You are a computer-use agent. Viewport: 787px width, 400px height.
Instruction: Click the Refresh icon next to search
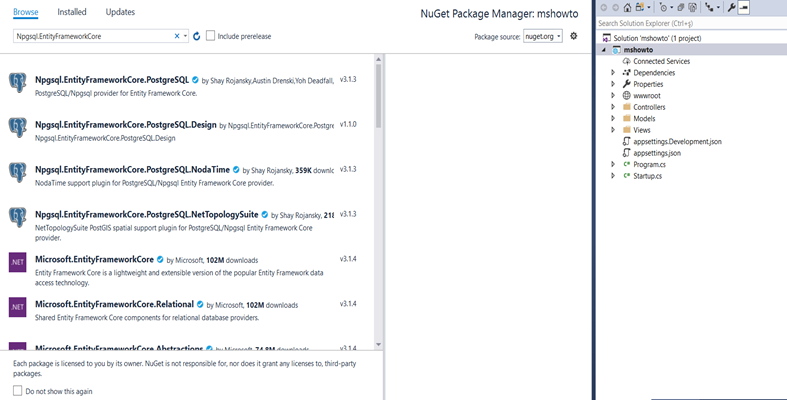[x=197, y=36]
